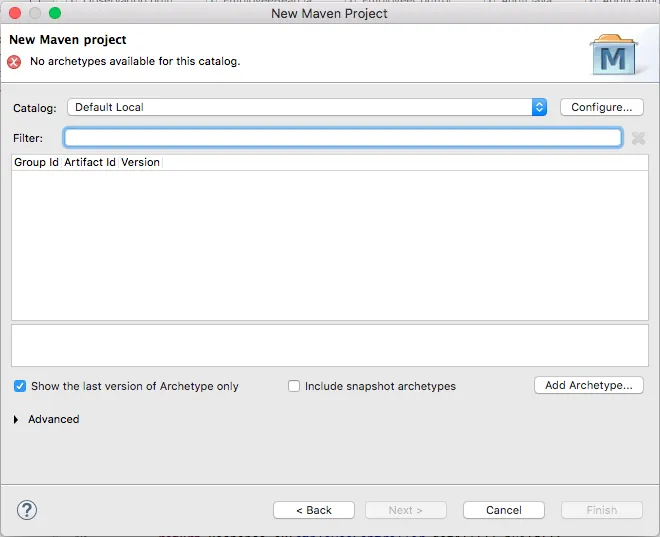Image resolution: width=660 pixels, height=537 pixels.
Task: Click the red error icon beside message
Action: point(14,62)
